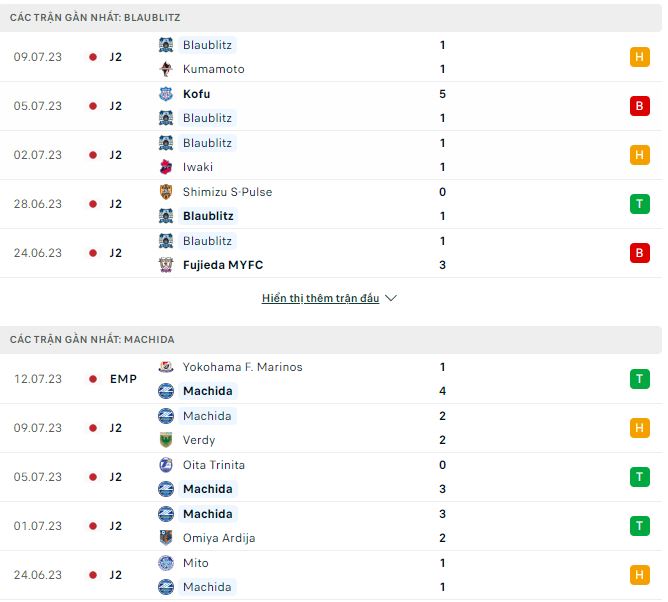
Task: Click the Yokohama F. Marinos crest
Action: click(x=166, y=367)
